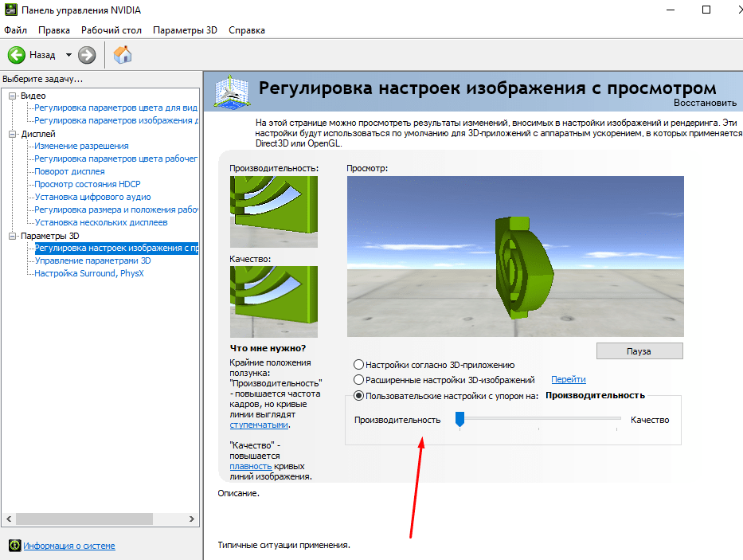Collapse the Параметры 3D tree node

coord(12,236)
